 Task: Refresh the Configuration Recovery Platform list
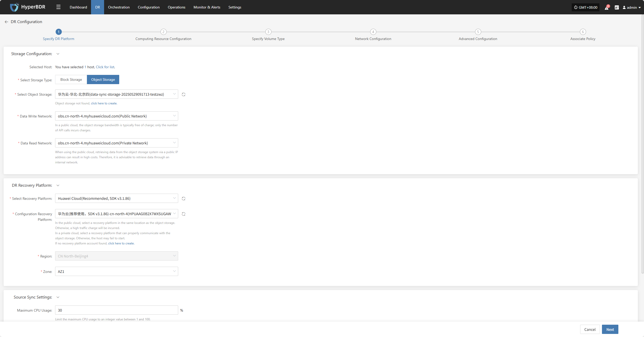(x=184, y=214)
